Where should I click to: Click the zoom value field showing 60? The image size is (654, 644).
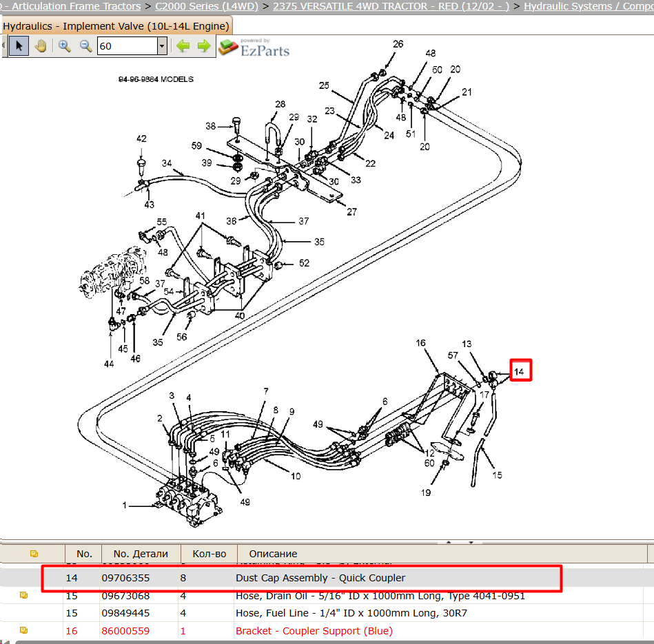click(x=127, y=46)
